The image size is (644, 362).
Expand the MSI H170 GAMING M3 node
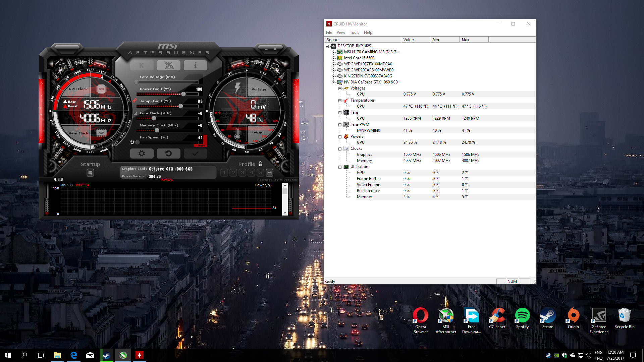pyautogui.click(x=333, y=52)
